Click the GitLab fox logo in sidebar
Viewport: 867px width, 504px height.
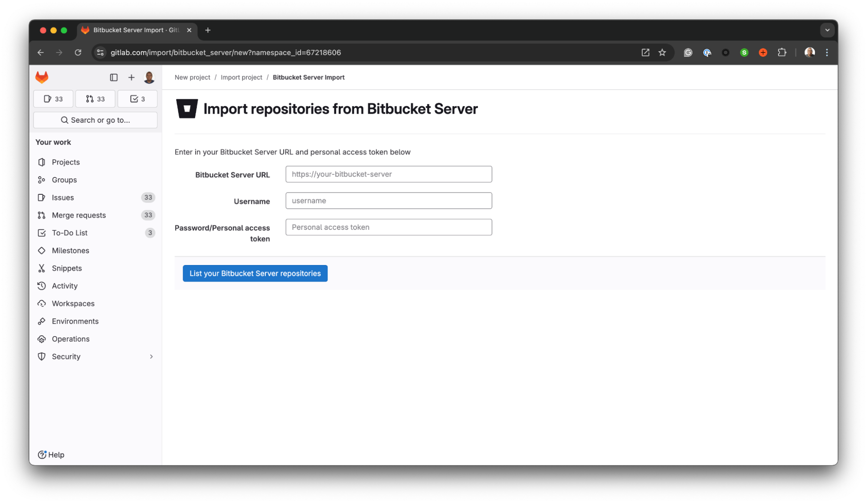tap(42, 77)
